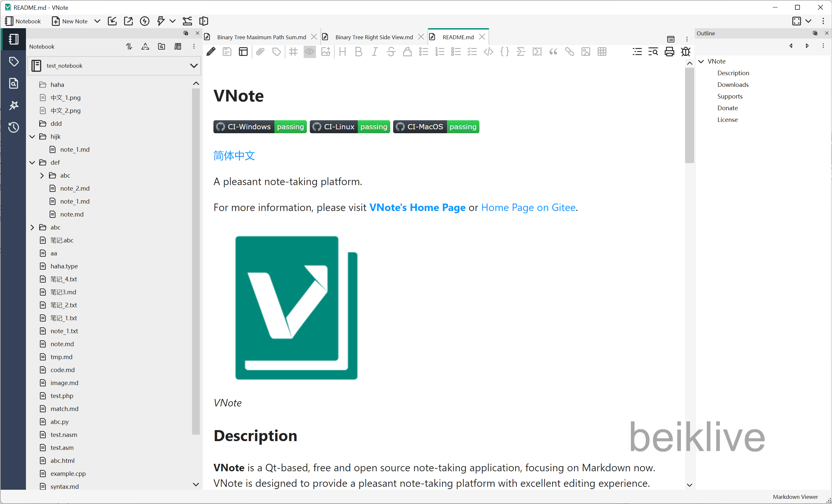Screen dimensions: 832x504
Task: Open VNote's Home Page link
Action: pyautogui.click(x=417, y=207)
